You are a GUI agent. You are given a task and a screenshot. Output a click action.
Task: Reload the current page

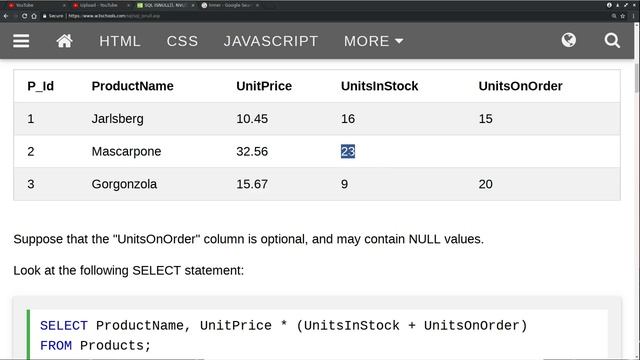click(24, 16)
